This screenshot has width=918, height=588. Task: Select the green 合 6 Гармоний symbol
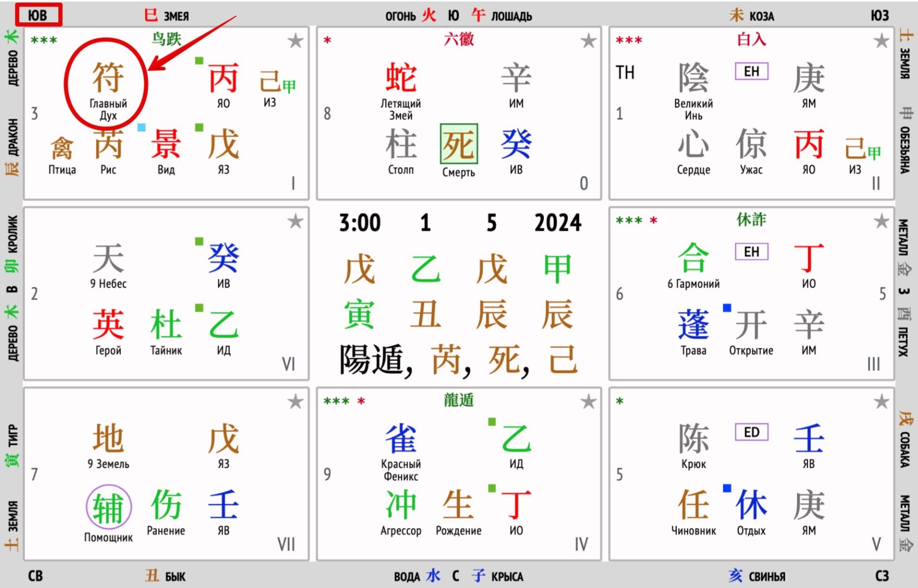click(693, 258)
